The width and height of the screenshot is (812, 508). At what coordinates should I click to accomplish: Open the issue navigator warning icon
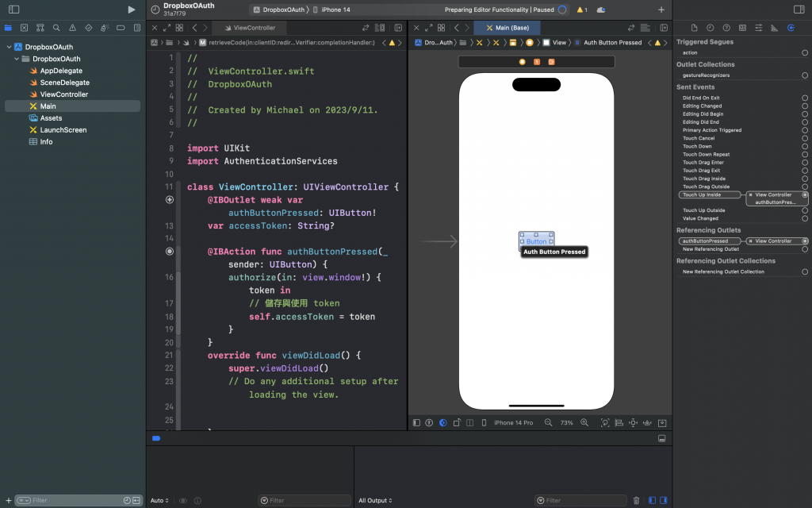[72, 28]
